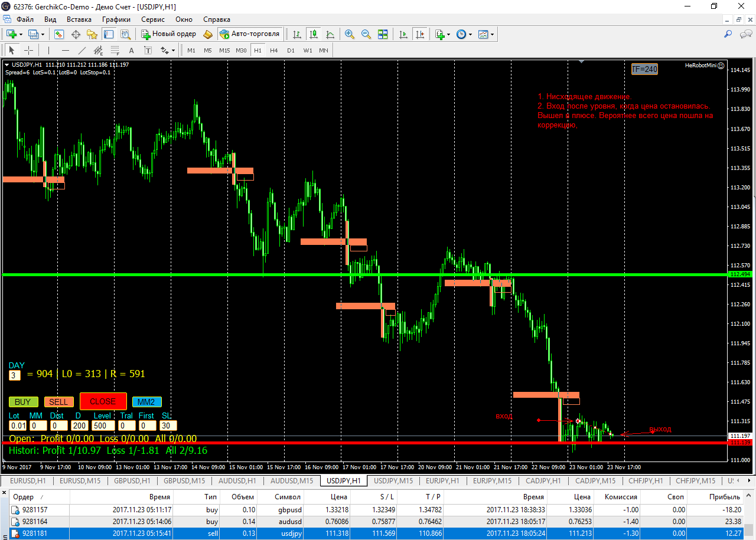This screenshot has width=756, height=540.
Task: Switch to EURUSD,M15 chart tab
Action: tap(80, 481)
